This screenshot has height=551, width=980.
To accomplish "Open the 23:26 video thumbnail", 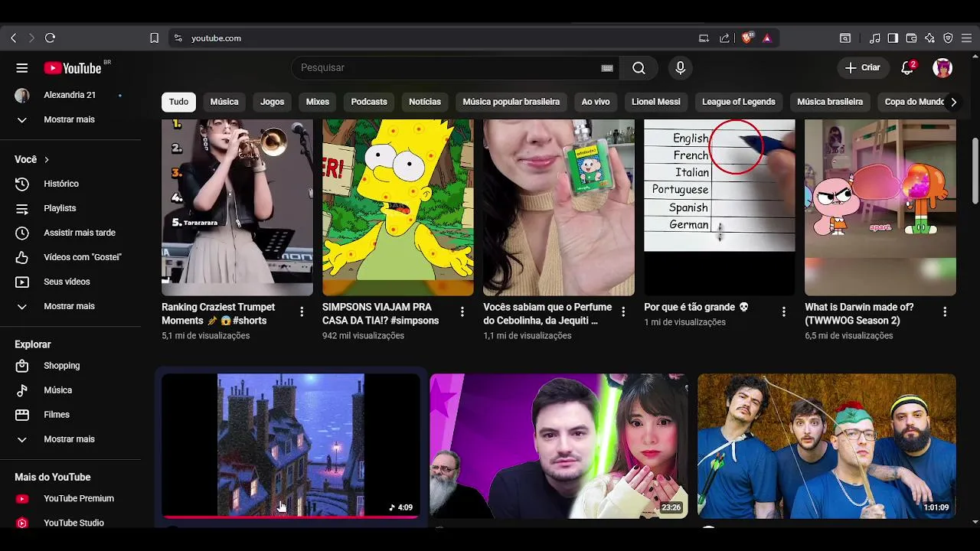I will [x=559, y=446].
